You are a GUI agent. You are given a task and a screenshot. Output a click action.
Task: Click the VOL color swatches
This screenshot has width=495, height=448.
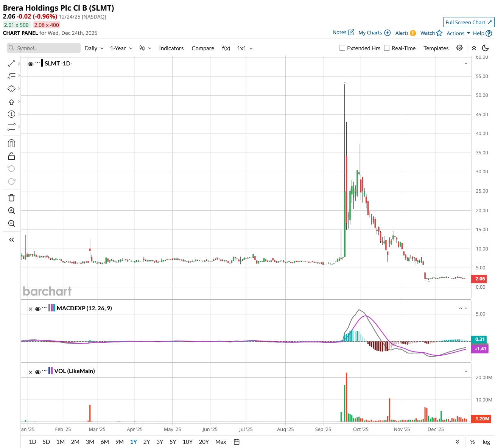pos(50,371)
